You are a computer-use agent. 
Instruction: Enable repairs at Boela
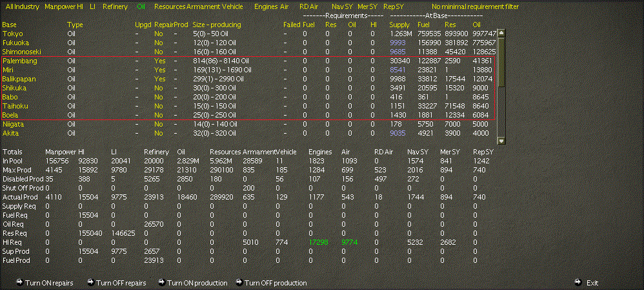point(159,115)
